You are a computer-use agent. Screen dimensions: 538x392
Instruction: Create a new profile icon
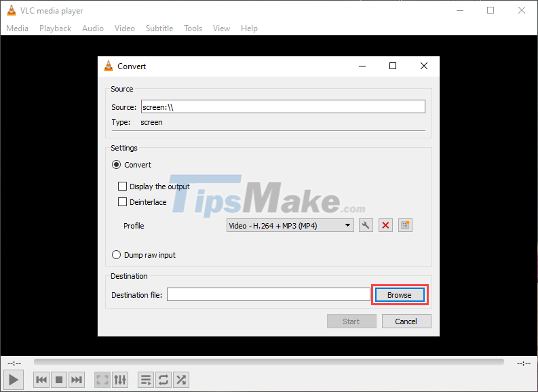(x=405, y=225)
